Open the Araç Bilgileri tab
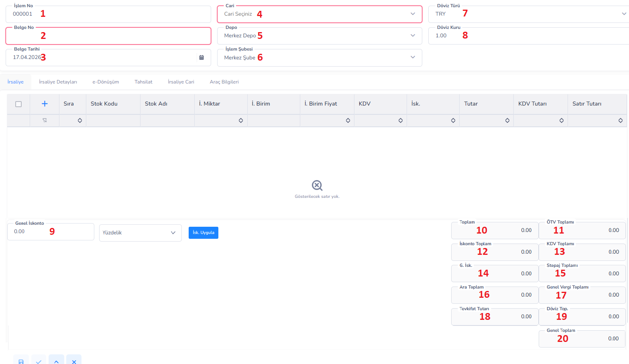Viewport: 629px width, 364px height. pyautogui.click(x=224, y=82)
